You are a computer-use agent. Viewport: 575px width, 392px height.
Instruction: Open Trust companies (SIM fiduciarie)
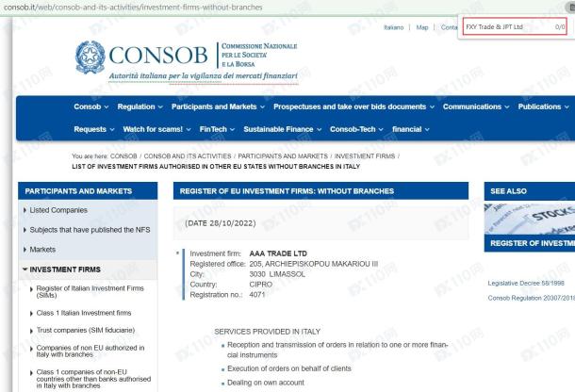(x=86, y=331)
